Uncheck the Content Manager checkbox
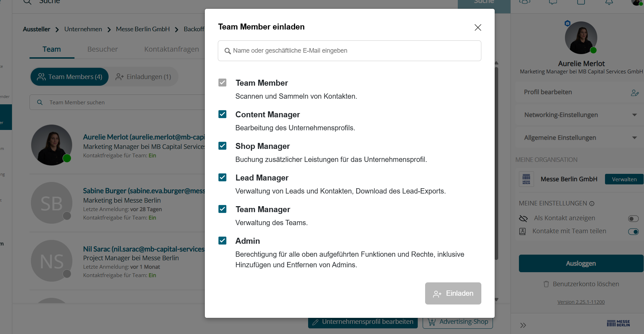644x334 pixels. point(222,114)
